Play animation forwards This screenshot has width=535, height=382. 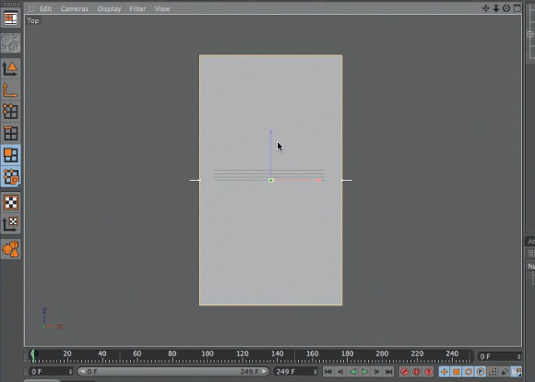point(365,371)
